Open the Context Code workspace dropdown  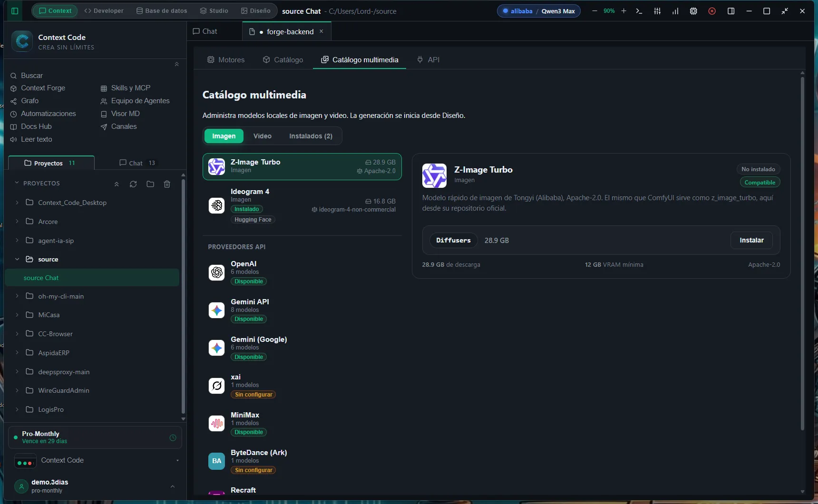click(x=177, y=460)
